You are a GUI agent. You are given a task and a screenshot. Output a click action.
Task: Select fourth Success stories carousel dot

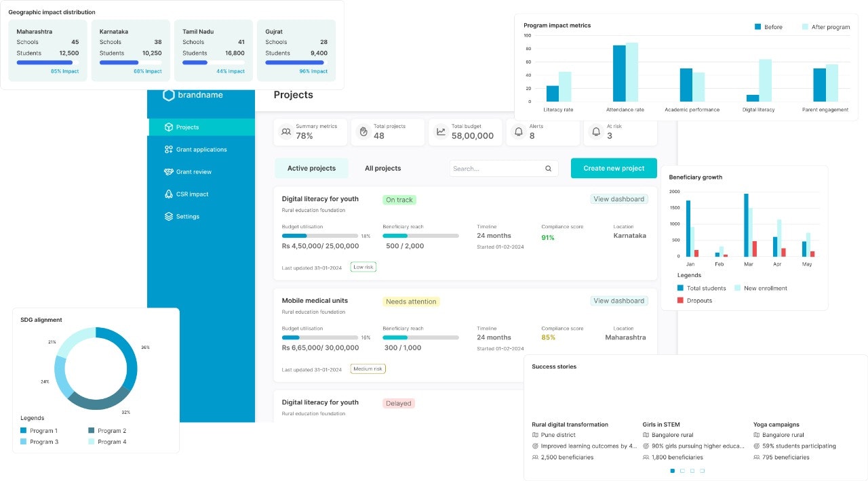[702, 471]
